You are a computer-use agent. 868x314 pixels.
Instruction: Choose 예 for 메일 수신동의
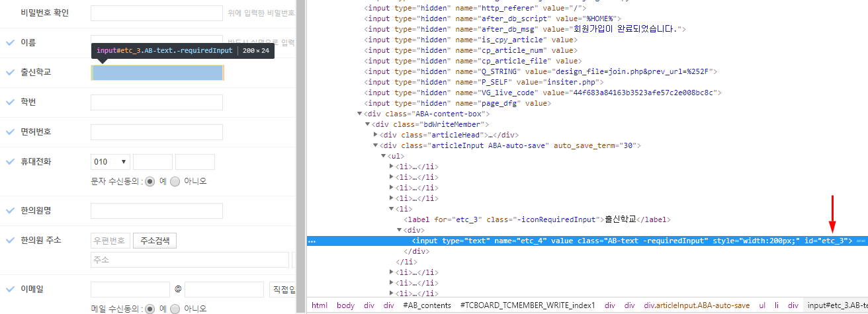pos(150,309)
